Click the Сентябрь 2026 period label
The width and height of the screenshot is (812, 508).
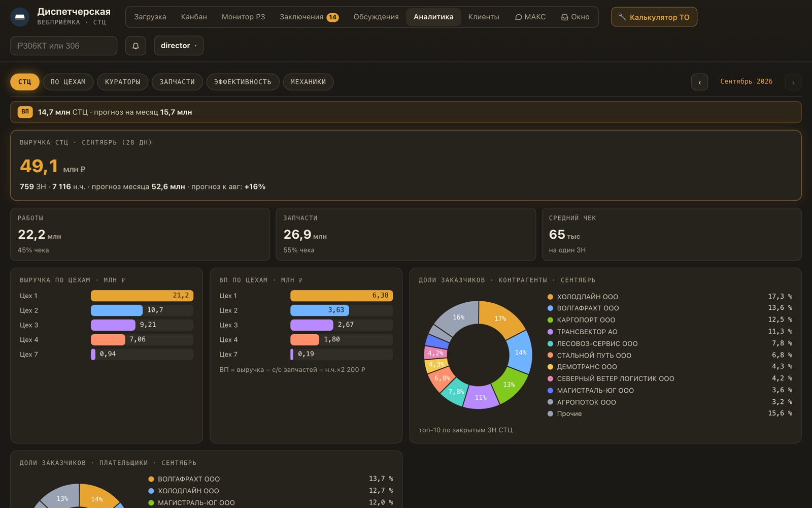[746, 81]
